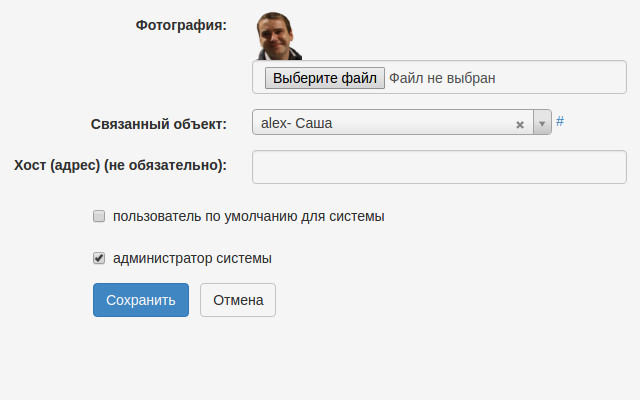Screen dimensions: 640x400
Task: Click the Хост (адрес) (не обязательно) label
Action: point(120,164)
